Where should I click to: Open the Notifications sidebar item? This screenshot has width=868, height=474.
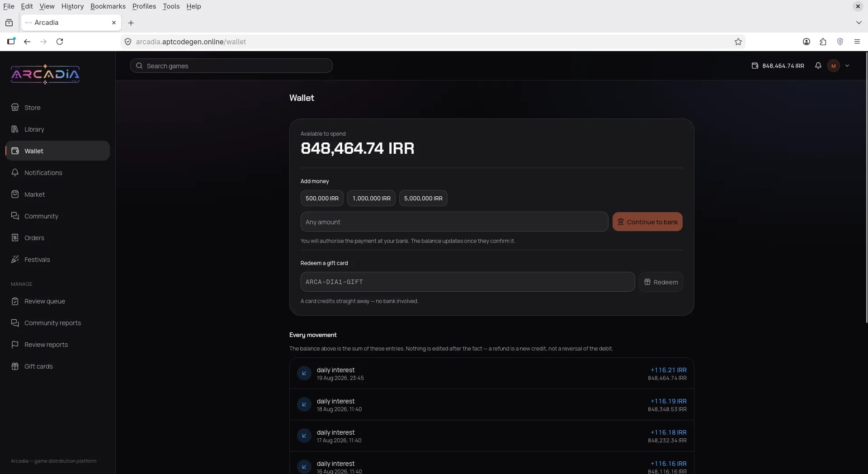point(57,173)
